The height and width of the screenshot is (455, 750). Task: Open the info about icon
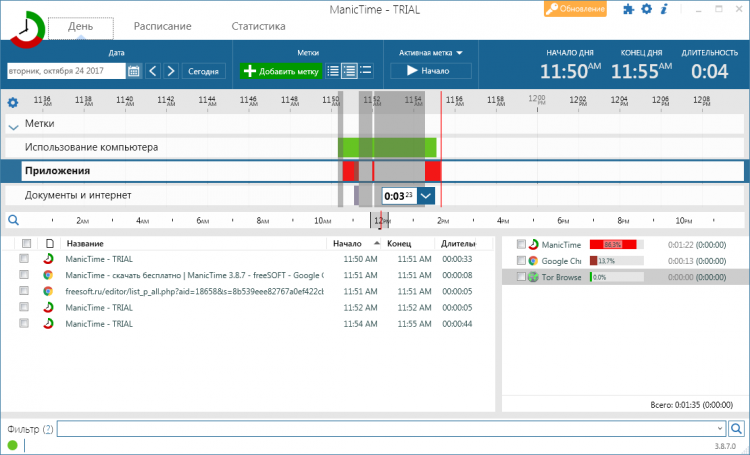click(x=664, y=9)
